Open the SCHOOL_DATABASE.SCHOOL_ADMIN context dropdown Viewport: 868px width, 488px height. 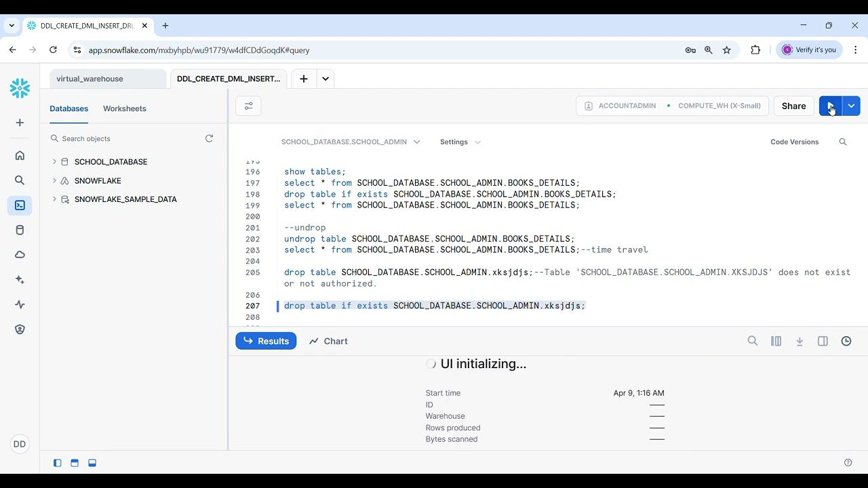[351, 142]
